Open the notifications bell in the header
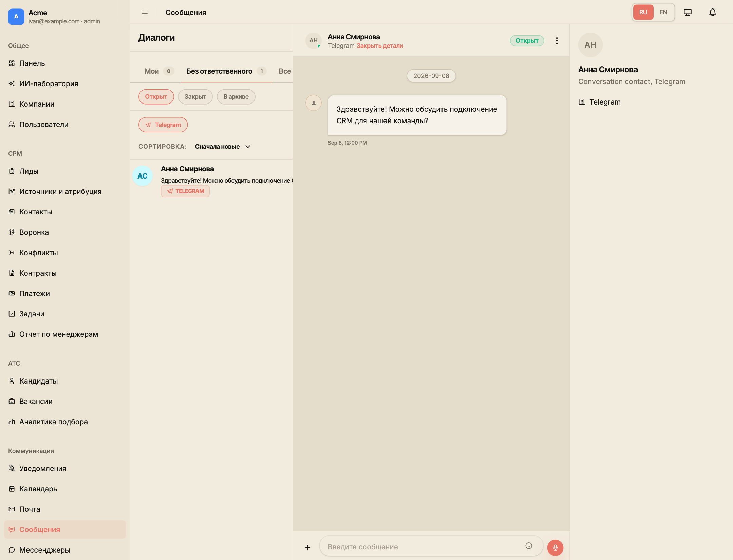 (713, 12)
